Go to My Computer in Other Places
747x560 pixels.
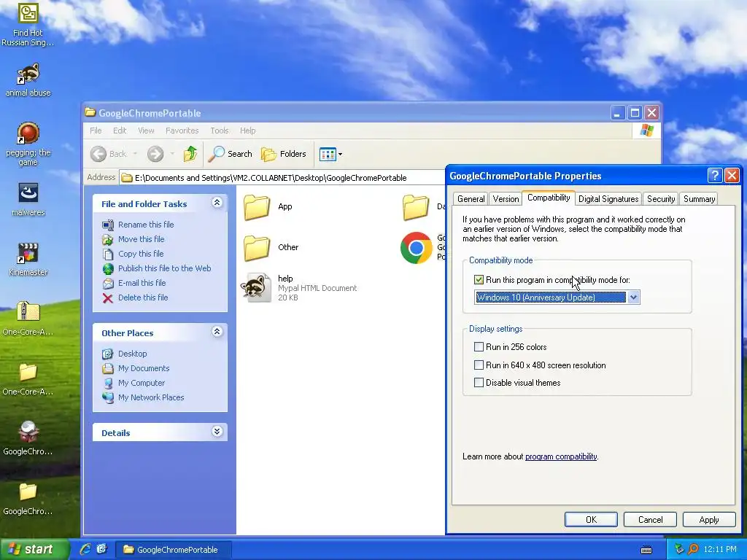[x=141, y=383]
